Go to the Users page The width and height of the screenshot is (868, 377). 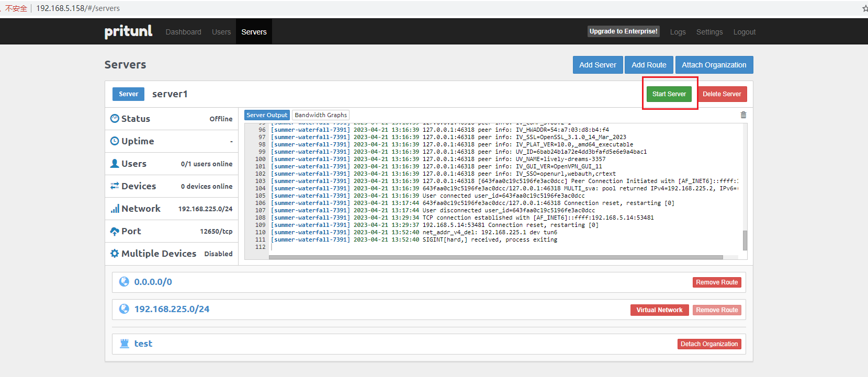(x=221, y=32)
